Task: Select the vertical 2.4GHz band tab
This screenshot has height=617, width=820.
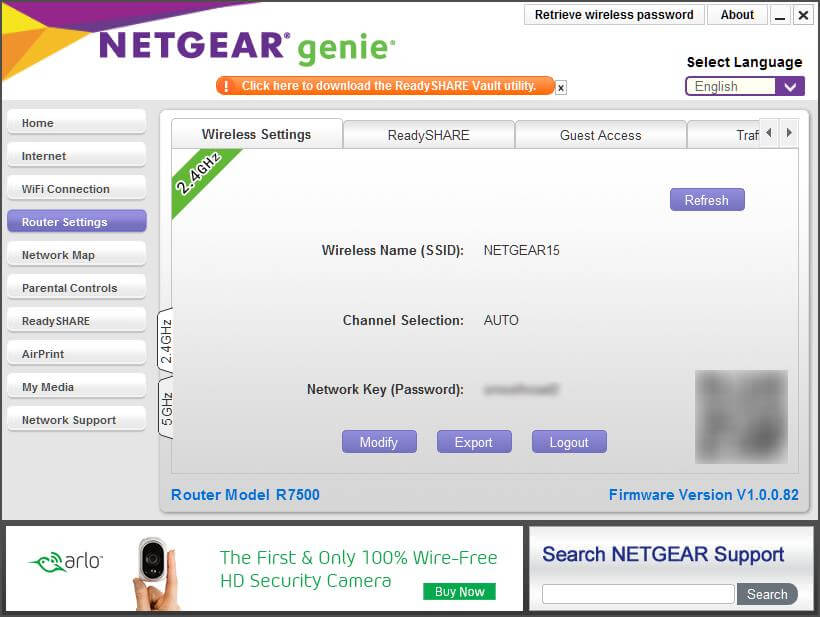Action: (x=166, y=341)
